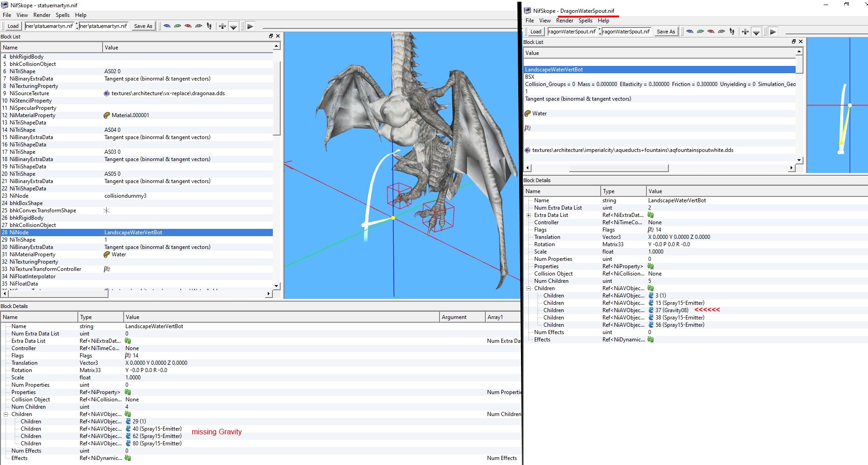Click the NiTextureTransformController flag icon in statuemartyn list
This screenshot has width=868, height=465.
pos(107,269)
